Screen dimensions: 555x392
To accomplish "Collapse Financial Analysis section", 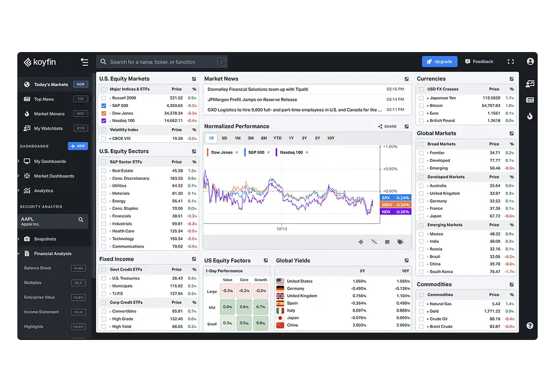I will (18, 254).
